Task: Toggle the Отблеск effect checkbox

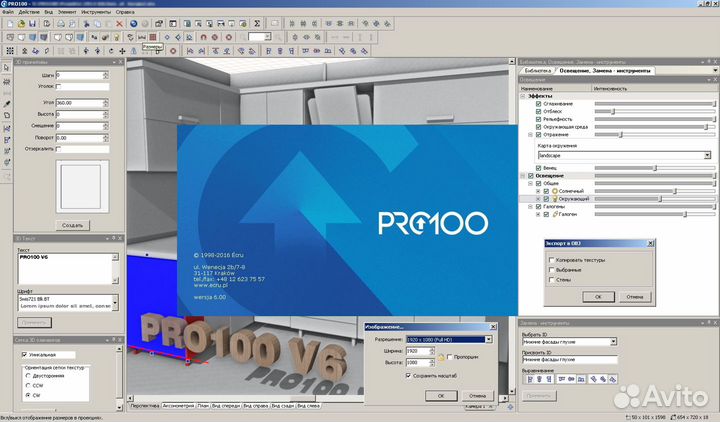Action: point(538,112)
